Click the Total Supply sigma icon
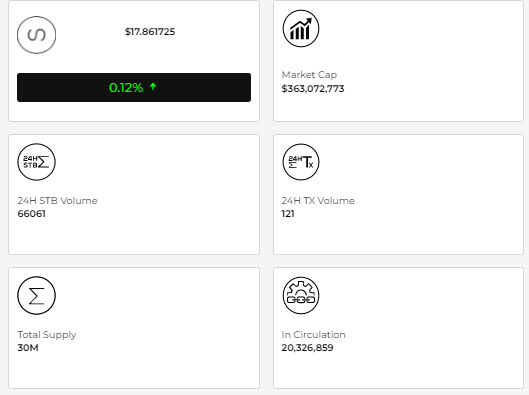529x395 pixels. click(36, 295)
